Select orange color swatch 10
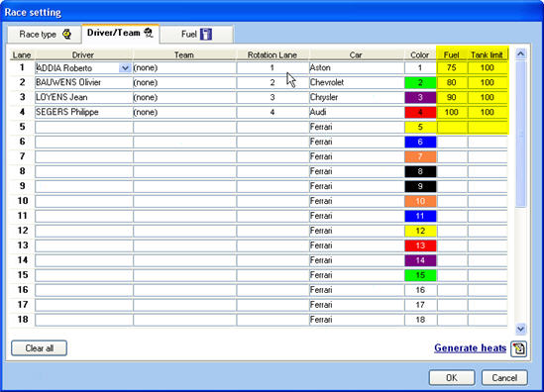Image resolution: width=544 pixels, height=392 pixels. (x=420, y=201)
